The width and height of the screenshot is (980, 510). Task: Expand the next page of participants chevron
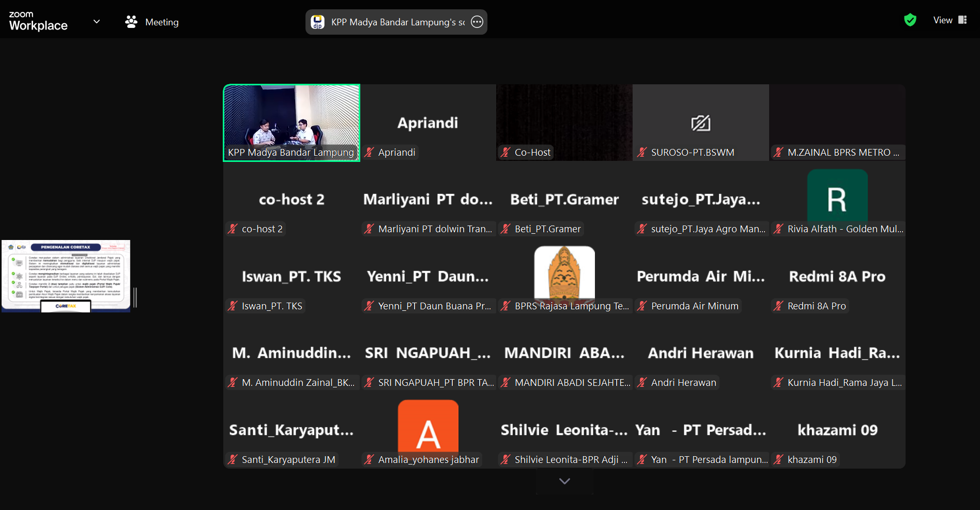564,481
